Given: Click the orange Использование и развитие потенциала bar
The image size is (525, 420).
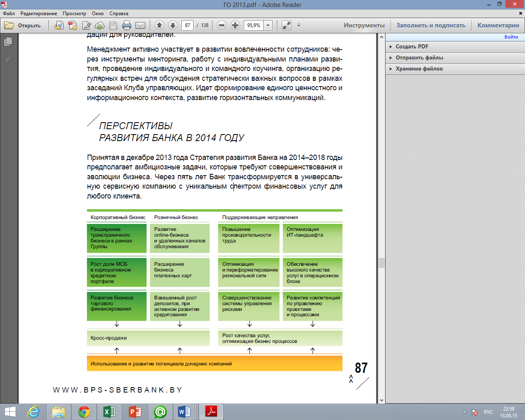Looking at the screenshot, I should [215, 363].
